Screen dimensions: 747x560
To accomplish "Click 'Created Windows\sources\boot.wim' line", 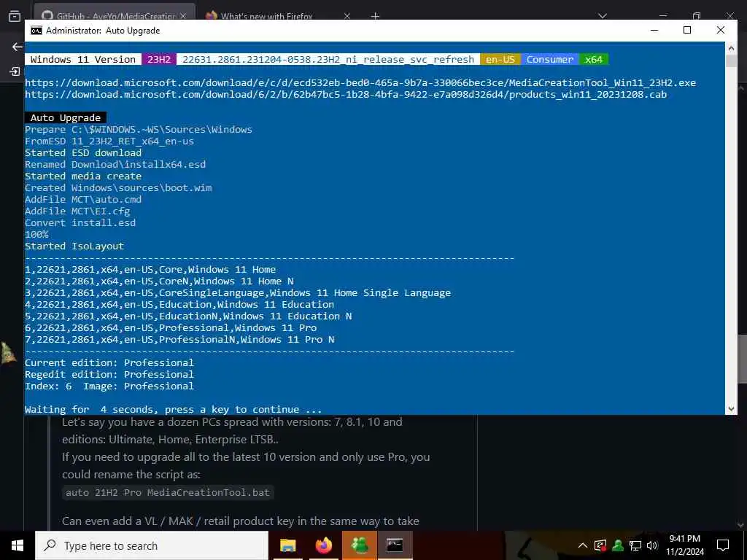I will click(118, 187).
